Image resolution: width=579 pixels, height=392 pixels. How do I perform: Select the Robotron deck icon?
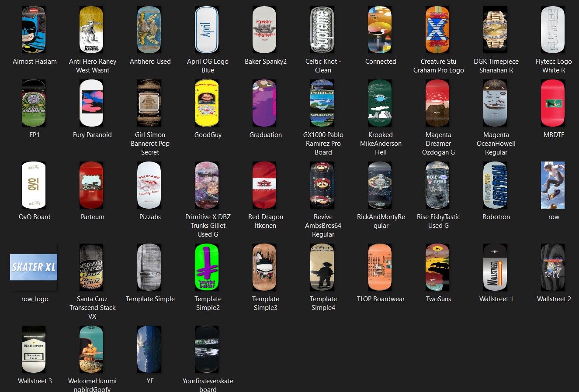click(x=496, y=185)
